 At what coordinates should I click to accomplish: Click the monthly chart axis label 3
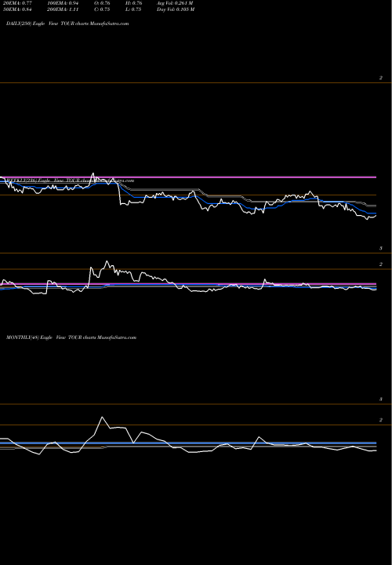coord(381,399)
